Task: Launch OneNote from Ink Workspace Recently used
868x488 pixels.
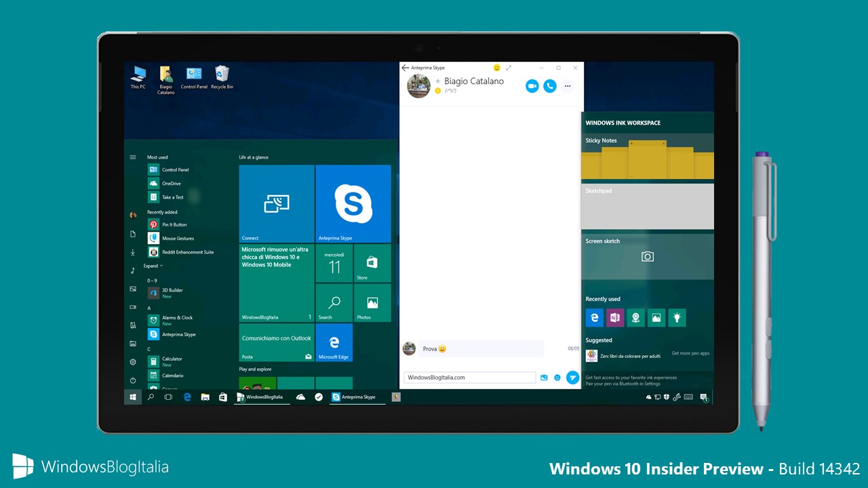Action: pyautogui.click(x=615, y=318)
